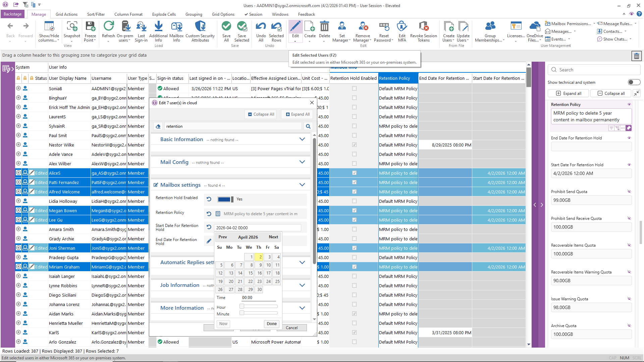Toggle Retention Hold Enabled switch
644x362 pixels.
click(x=225, y=199)
